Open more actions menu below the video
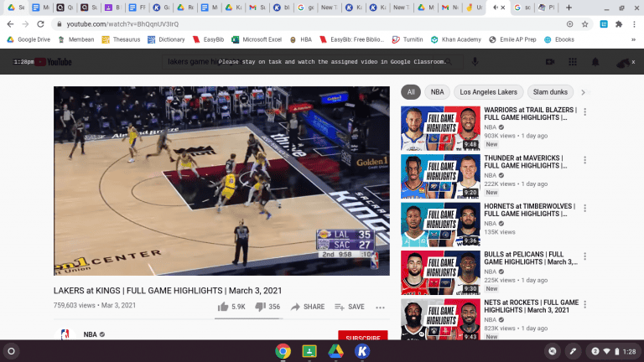This screenshot has width=644, height=362. (x=380, y=307)
